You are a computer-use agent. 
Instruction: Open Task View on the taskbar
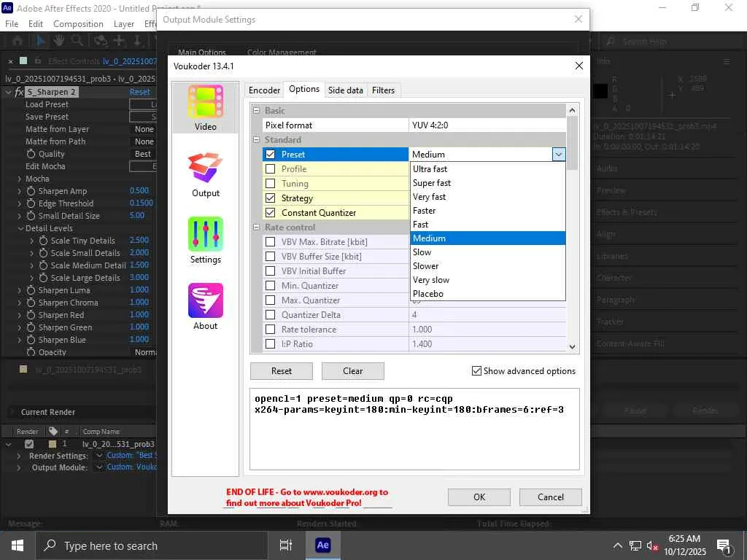(285, 545)
